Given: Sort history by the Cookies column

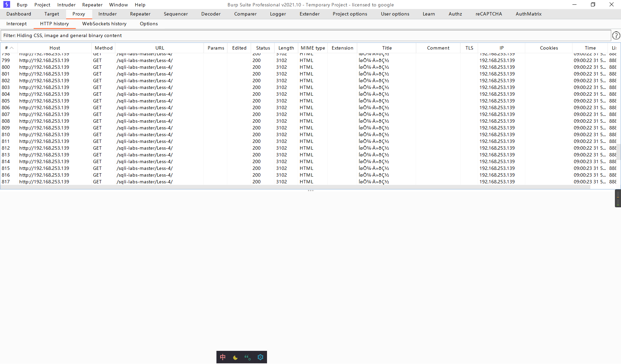Looking at the screenshot, I should tap(549, 48).
